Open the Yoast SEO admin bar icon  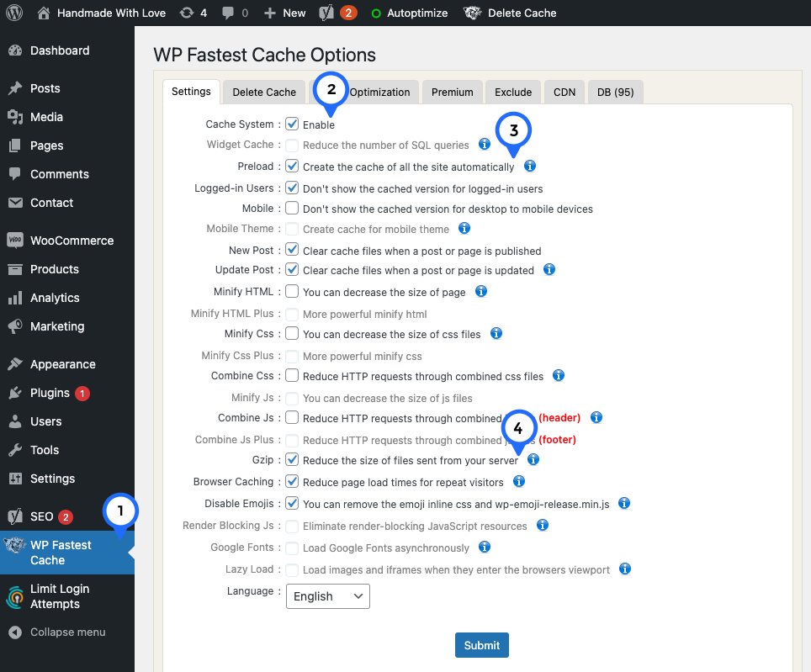tap(326, 13)
